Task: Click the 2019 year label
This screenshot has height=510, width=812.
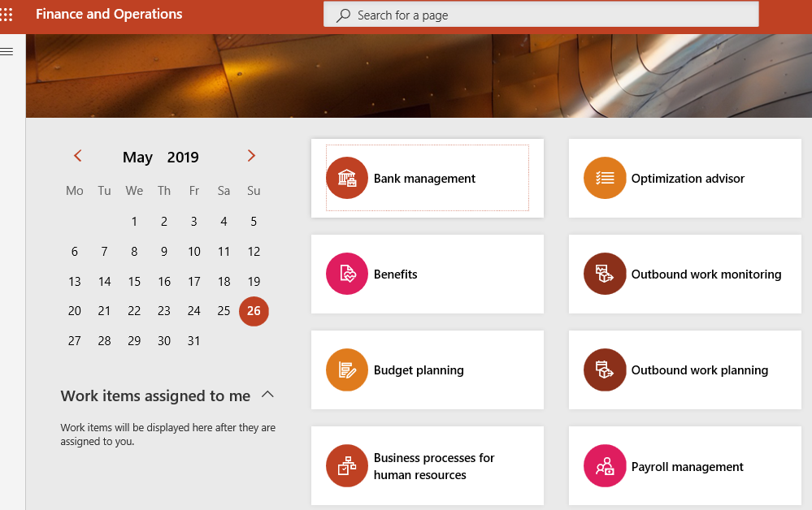Action: point(183,158)
